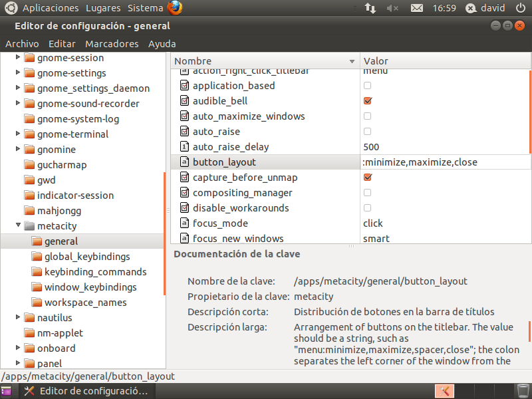Click the user status icon beside david
This screenshot has height=399, width=532.
tap(471, 8)
